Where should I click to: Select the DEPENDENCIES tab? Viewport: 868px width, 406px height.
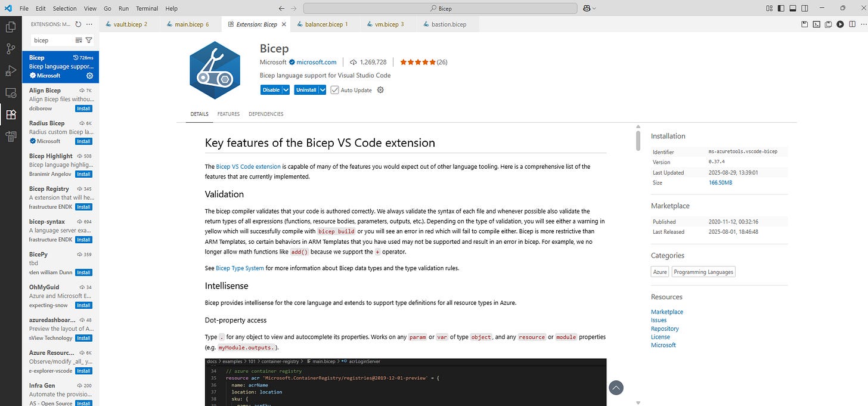tap(266, 114)
